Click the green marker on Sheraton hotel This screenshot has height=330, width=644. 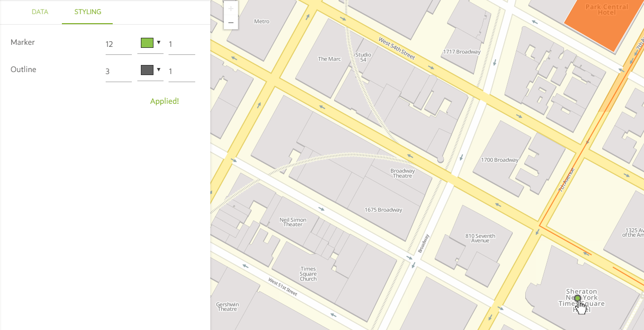click(578, 298)
